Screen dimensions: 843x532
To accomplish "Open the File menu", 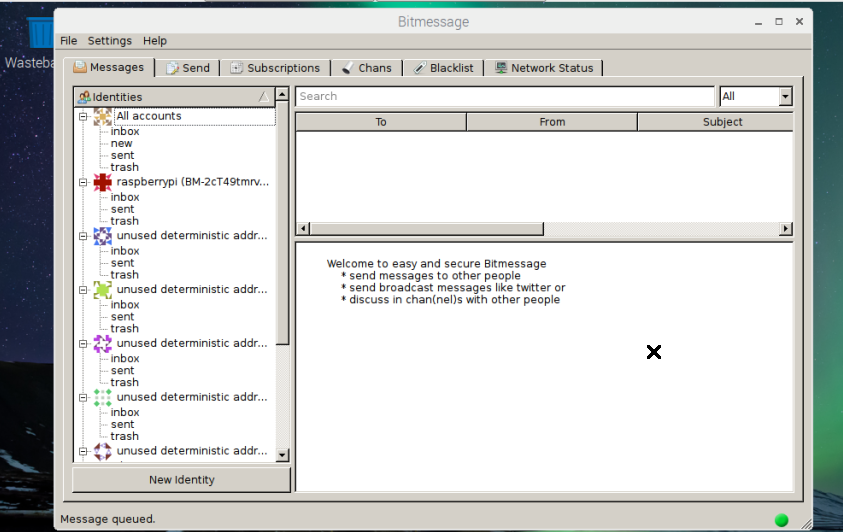I will [x=68, y=41].
